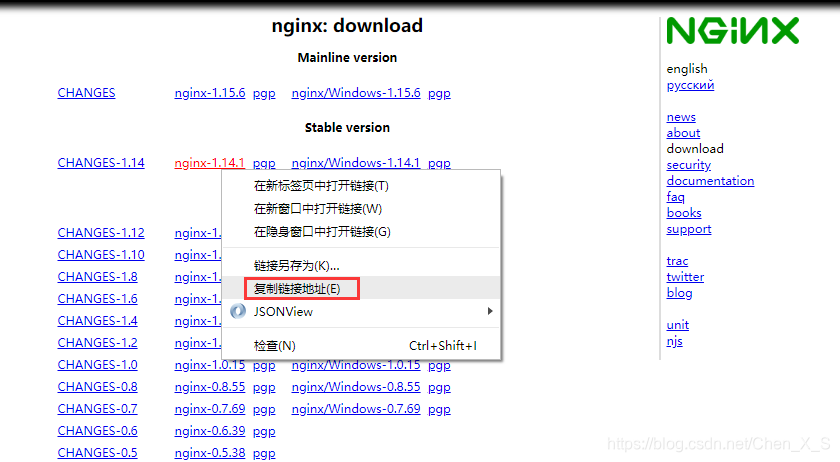Open CHANGES-1.0 link
The image size is (840, 462).
tap(98, 365)
